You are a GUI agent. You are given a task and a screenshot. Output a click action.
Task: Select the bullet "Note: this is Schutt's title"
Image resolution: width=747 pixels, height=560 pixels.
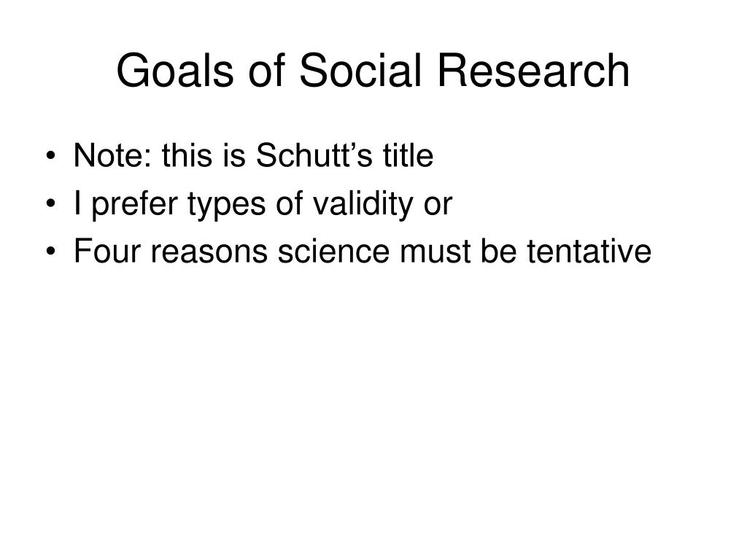[253, 156]
